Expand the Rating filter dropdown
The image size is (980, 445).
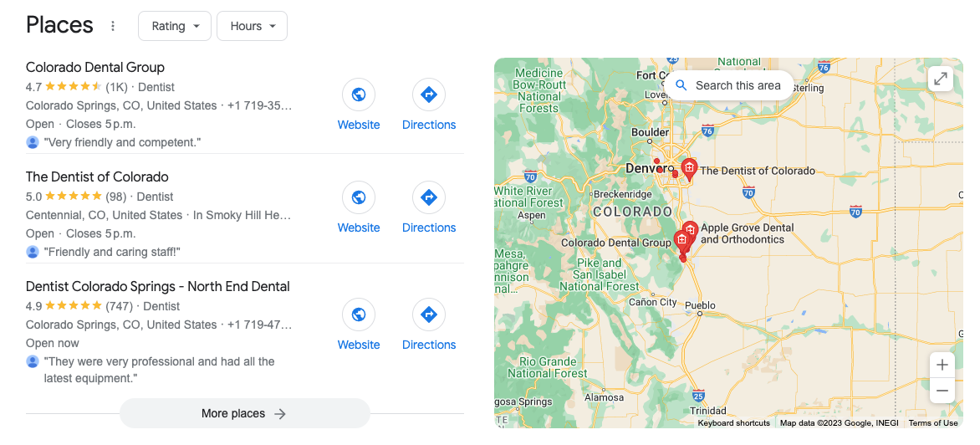click(x=175, y=26)
